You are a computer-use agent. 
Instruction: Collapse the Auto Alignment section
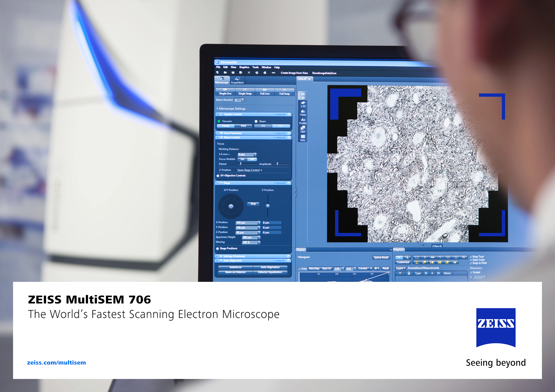coord(217,260)
